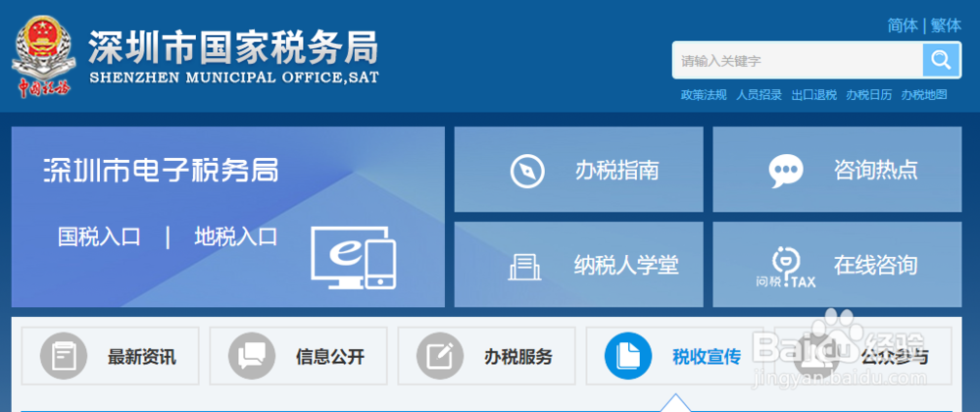This screenshot has width=980, height=412.
Task: Click the 深圳市国家税务局 site title
Action: [x=233, y=47]
